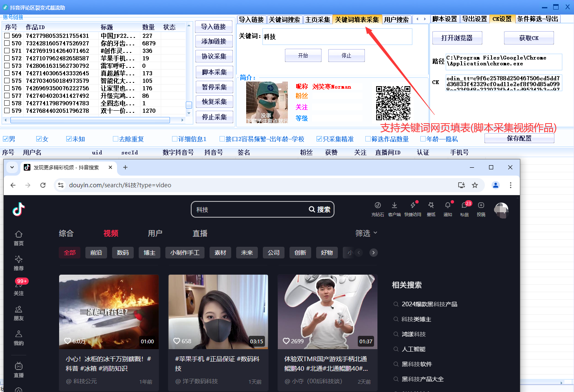This screenshot has width=574, height=392.
Task: Click the 获取CK button
Action: pyautogui.click(x=529, y=38)
